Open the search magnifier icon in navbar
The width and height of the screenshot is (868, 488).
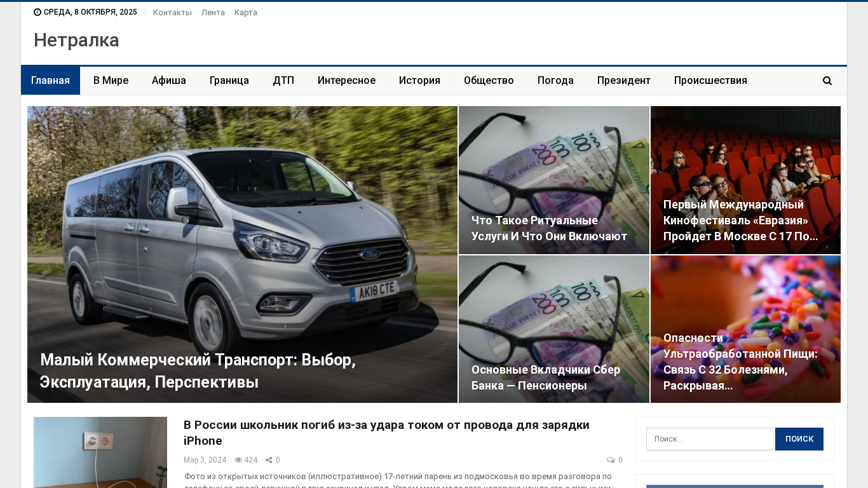pos(827,81)
